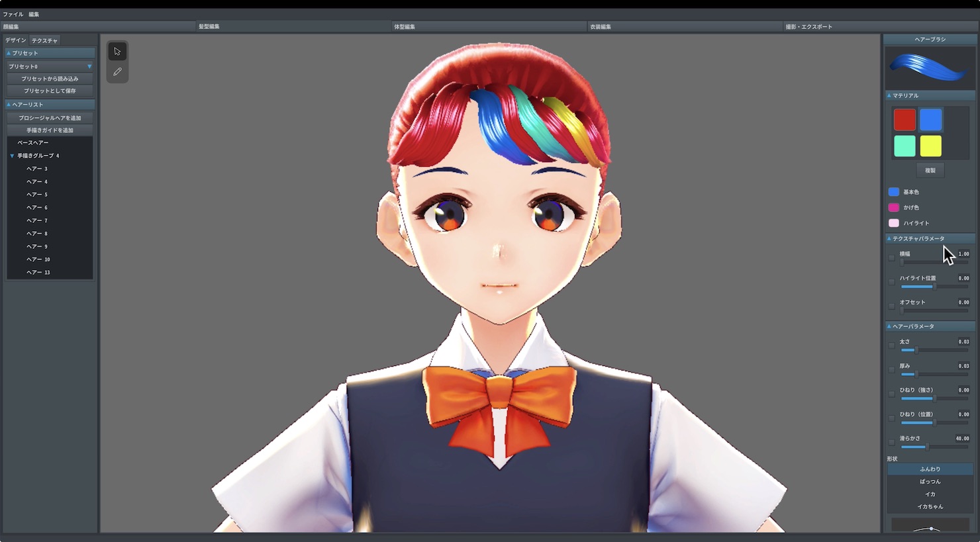Click the 複製 duplicate material button
The width and height of the screenshot is (980, 542).
pyautogui.click(x=930, y=170)
